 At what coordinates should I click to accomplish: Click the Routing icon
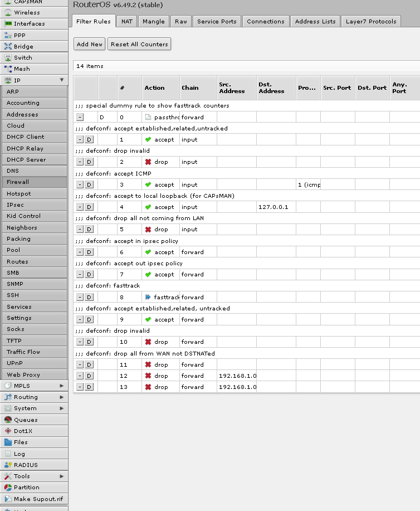[8, 397]
